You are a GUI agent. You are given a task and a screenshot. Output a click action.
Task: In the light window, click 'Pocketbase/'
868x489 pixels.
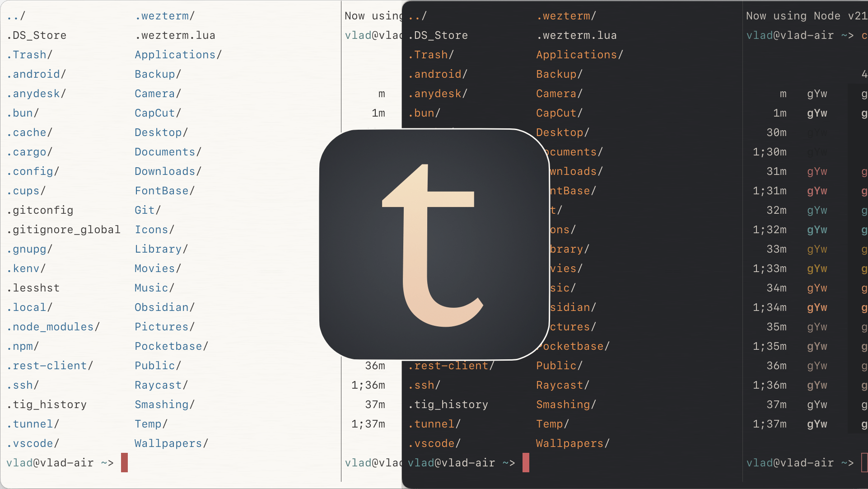click(172, 346)
